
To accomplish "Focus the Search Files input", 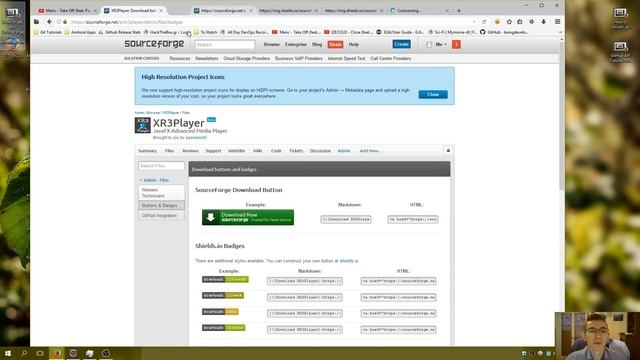I will (161, 166).
